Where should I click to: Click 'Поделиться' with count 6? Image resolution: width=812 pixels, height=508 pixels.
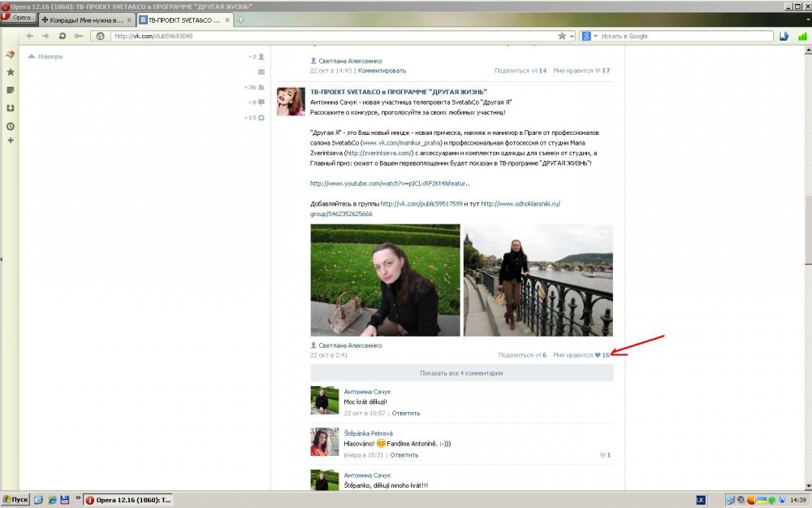[522, 356]
